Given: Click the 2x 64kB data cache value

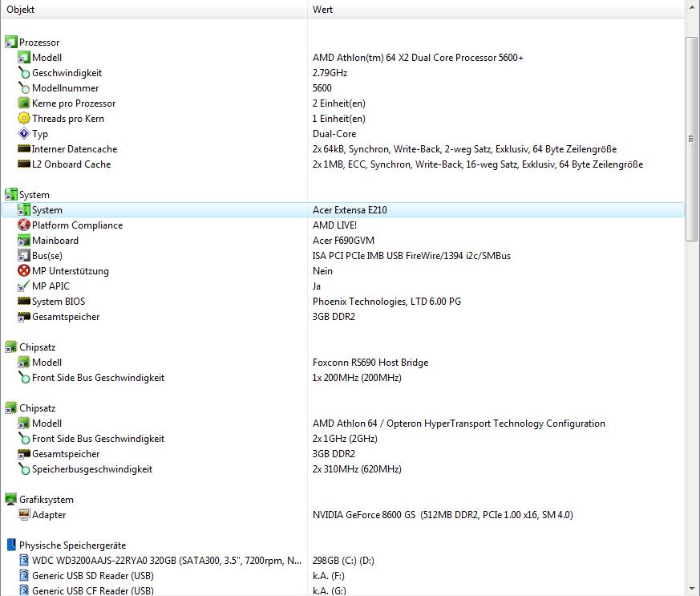Looking at the screenshot, I should (x=464, y=148).
